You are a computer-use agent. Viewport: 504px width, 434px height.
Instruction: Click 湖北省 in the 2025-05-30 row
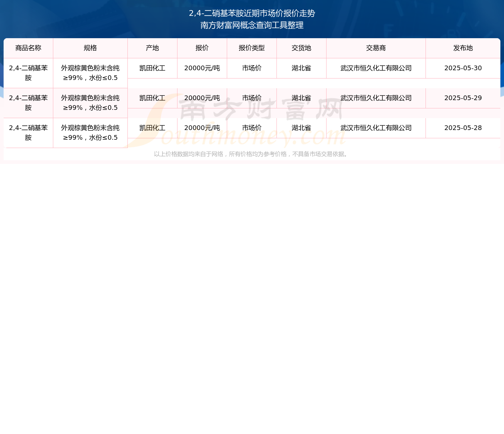point(301,68)
